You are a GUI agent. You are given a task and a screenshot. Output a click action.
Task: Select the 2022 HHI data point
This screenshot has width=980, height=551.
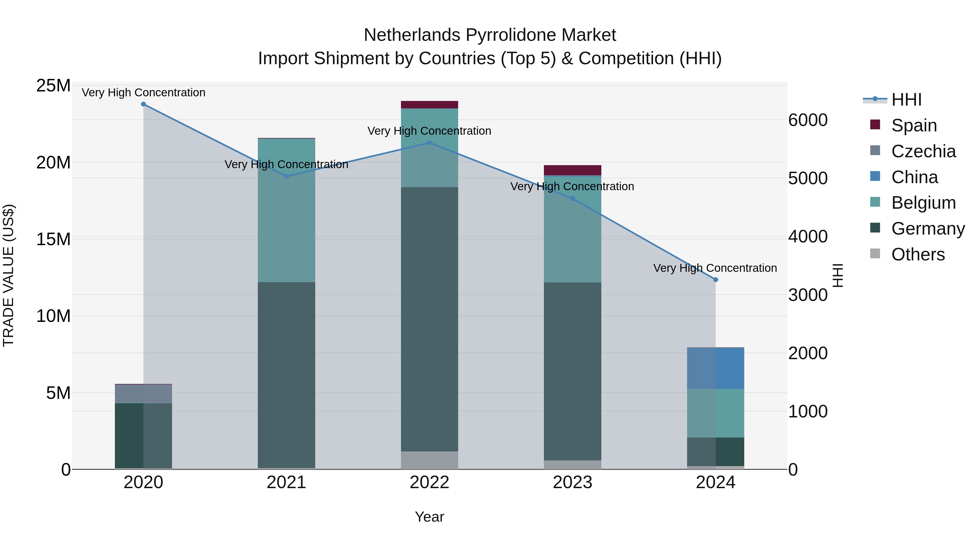[430, 143]
